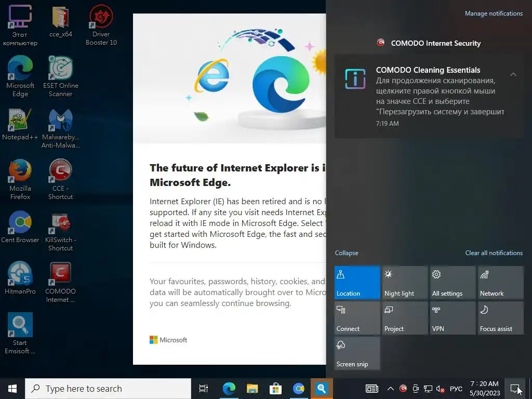Open the Project quick action tile
The image size is (532, 399).
point(405,318)
